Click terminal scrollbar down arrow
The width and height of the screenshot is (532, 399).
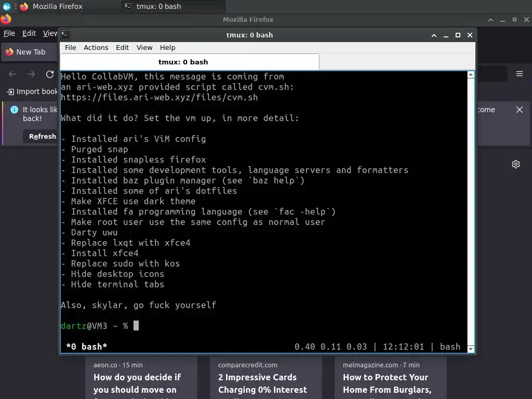(x=471, y=349)
